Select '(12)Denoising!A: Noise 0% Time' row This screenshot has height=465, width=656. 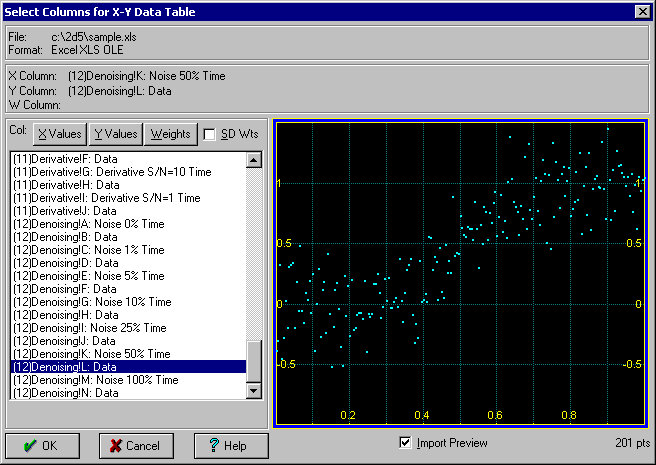coord(128,224)
